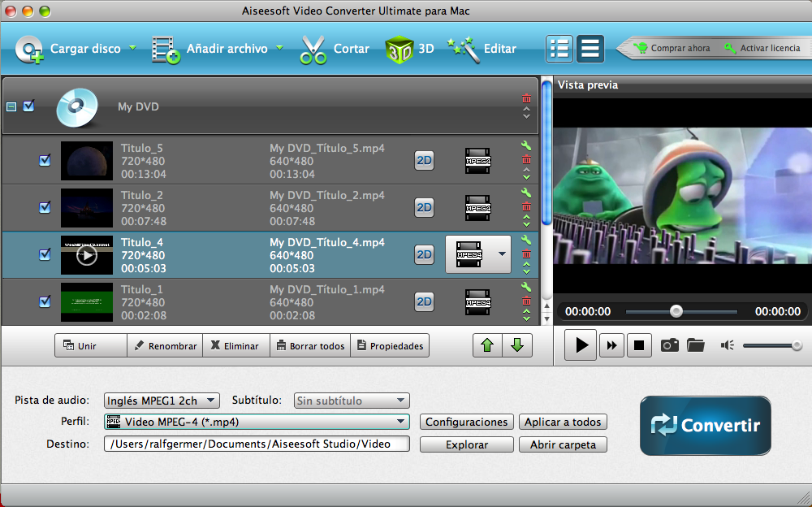
Task: Delete the My DVD group with trash icon
Action: [526, 98]
